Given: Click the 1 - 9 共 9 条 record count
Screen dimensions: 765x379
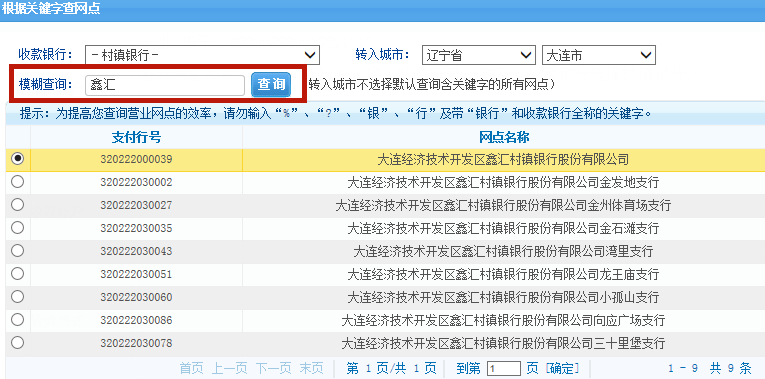Looking at the screenshot, I should 710,368.
